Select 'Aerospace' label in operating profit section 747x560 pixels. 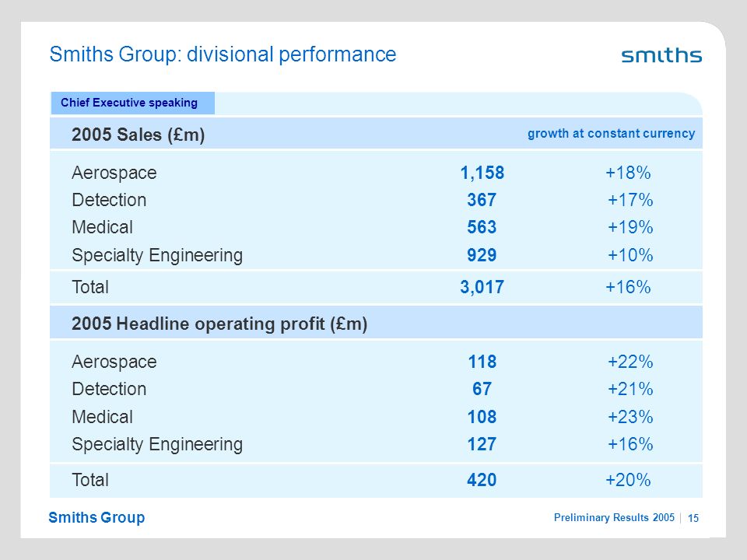coord(114,362)
